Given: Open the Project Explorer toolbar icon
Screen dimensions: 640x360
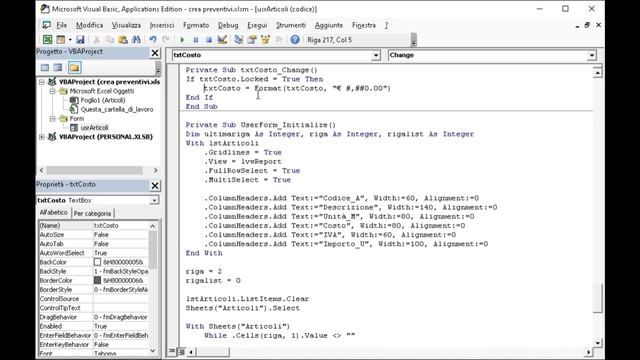Looking at the screenshot, I should 238,40.
